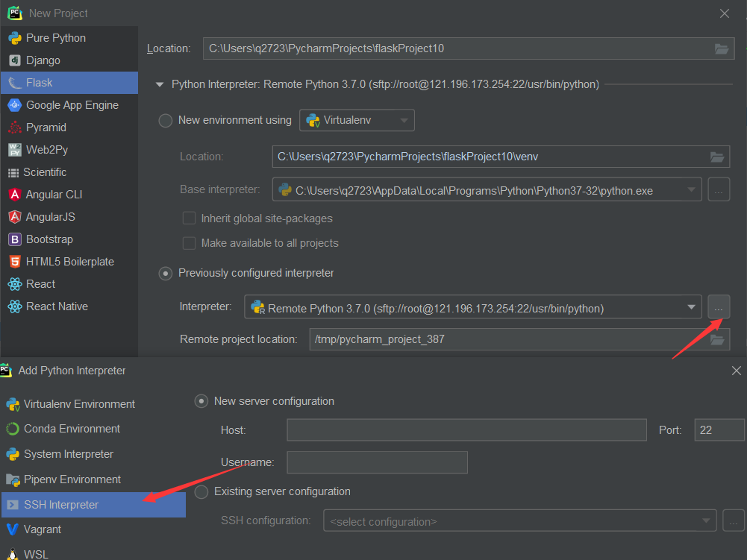Image resolution: width=747 pixels, height=560 pixels.
Task: Select Django project type
Action: (69, 60)
